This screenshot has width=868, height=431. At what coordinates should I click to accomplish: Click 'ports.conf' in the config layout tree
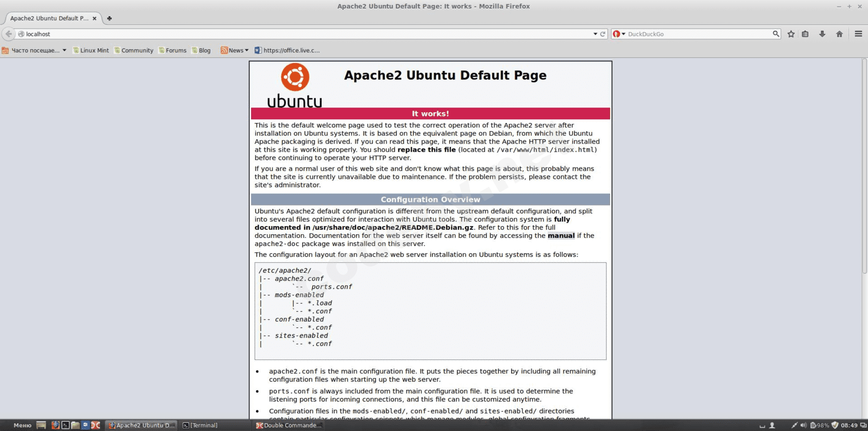click(331, 287)
